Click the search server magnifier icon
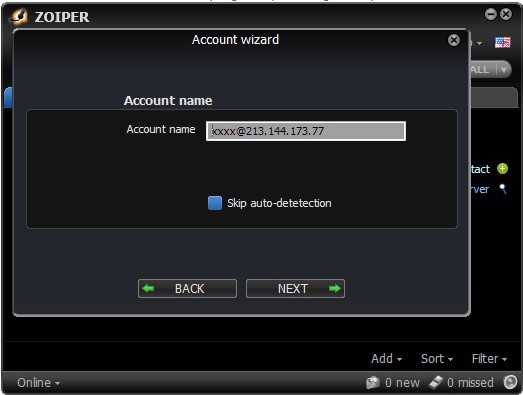This screenshot has width=523, height=395. (x=503, y=189)
